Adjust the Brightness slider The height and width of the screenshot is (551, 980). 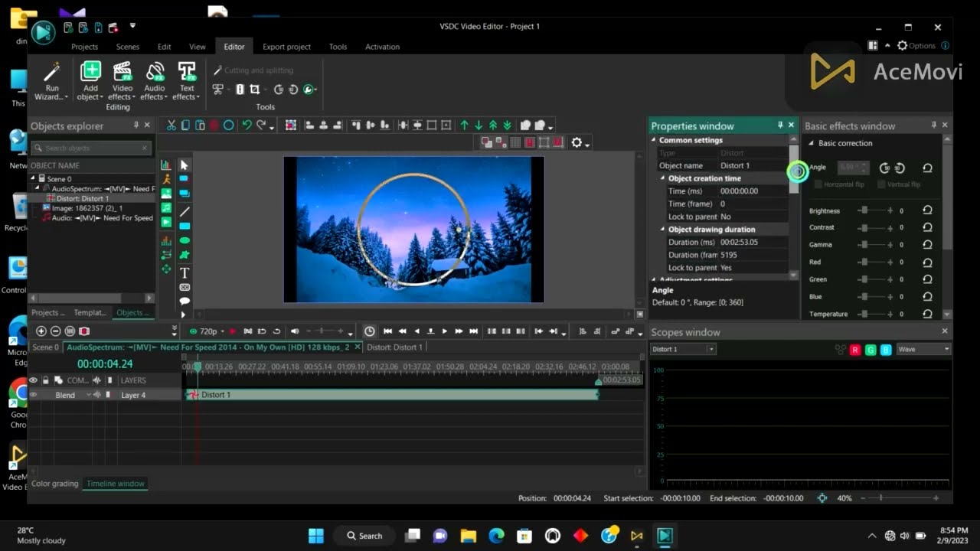874,210
